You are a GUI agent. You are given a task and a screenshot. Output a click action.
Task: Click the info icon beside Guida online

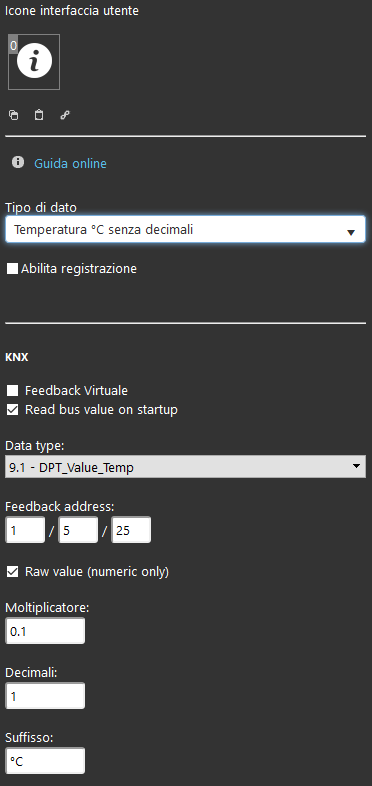coord(18,162)
